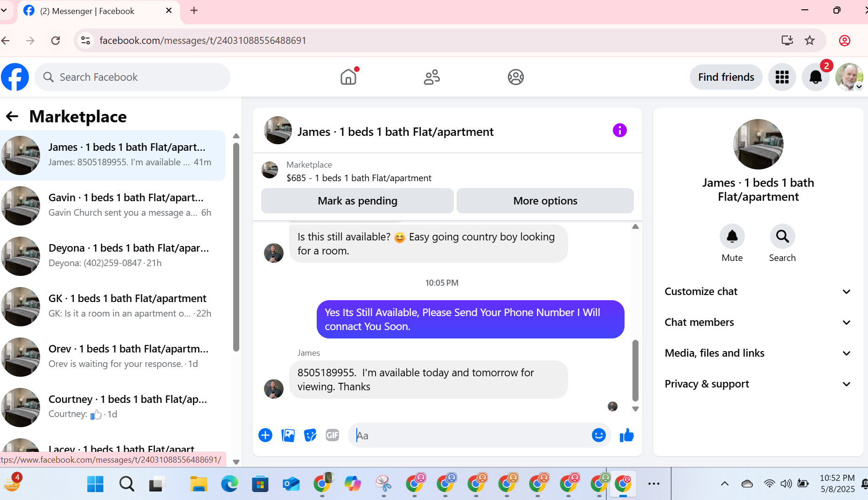Screen dimensions: 868x500
Task: Select the Messenger | Facebook browser tab
Action: point(98,11)
